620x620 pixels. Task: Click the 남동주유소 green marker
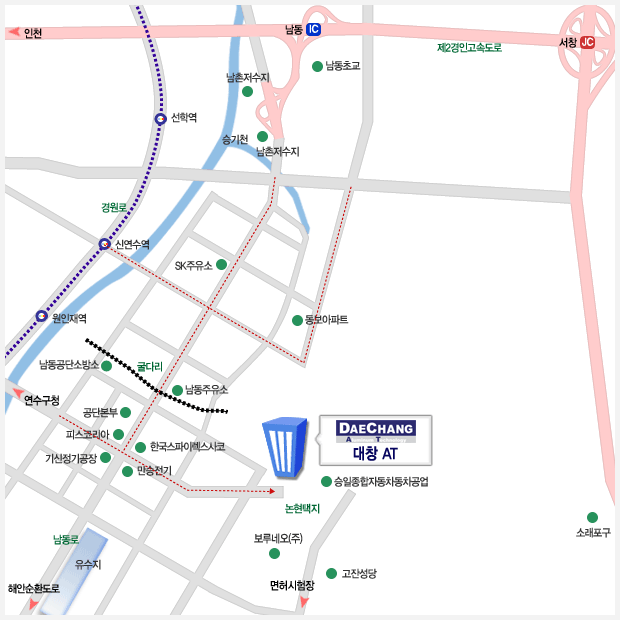[177, 390]
